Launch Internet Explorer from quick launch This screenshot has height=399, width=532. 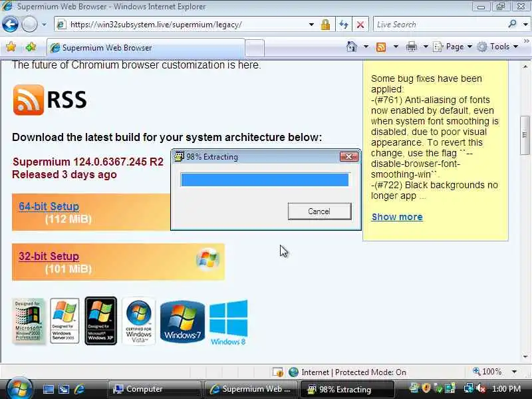pos(80,389)
